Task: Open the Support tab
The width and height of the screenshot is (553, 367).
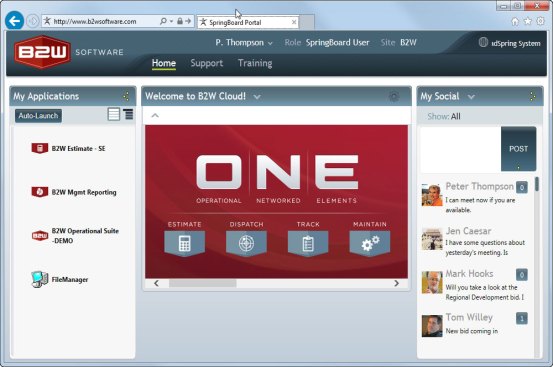Action: [x=207, y=63]
